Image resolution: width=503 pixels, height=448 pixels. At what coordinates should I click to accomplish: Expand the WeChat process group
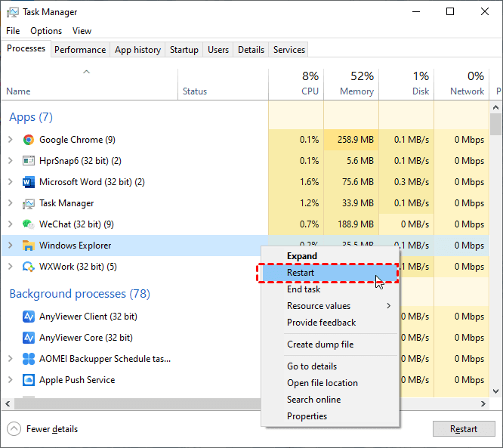click(x=10, y=224)
